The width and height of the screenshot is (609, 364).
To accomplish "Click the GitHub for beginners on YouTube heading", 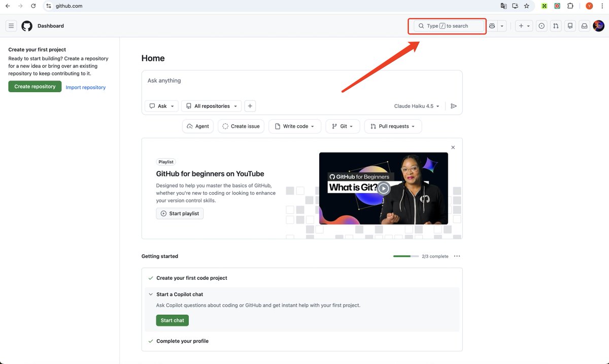I will coord(210,174).
